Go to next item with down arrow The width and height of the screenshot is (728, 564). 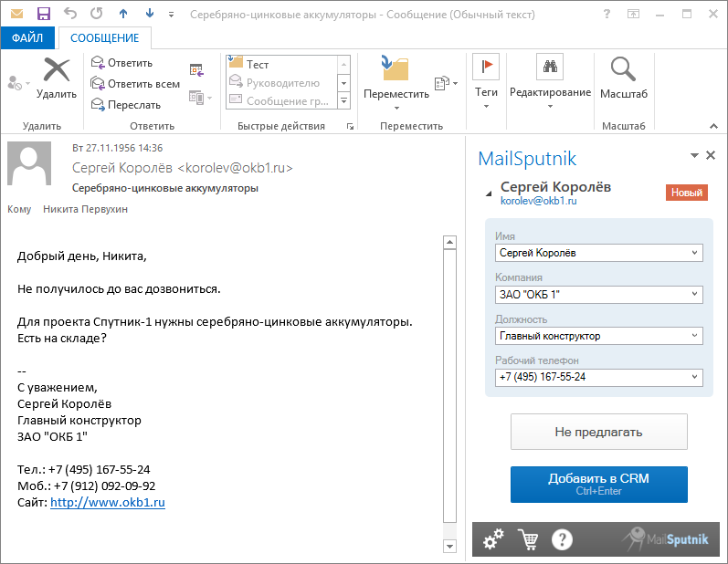pyautogui.click(x=150, y=14)
